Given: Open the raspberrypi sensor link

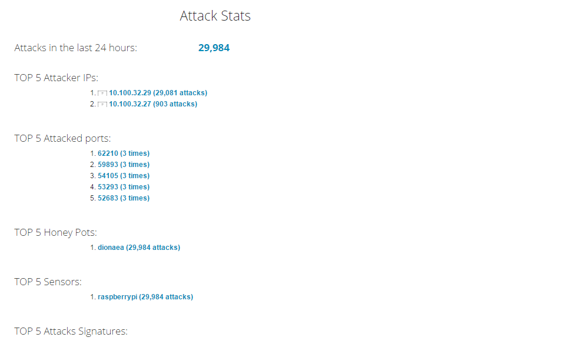Looking at the screenshot, I should pos(145,297).
